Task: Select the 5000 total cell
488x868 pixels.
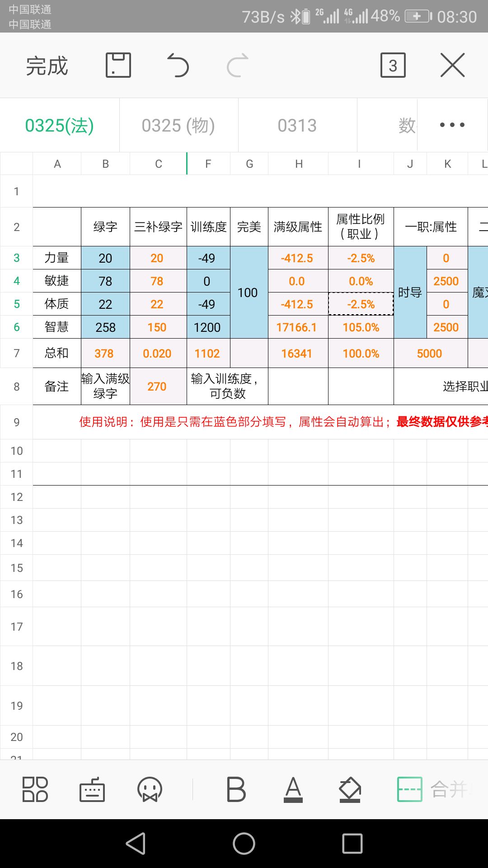Action: point(431,353)
